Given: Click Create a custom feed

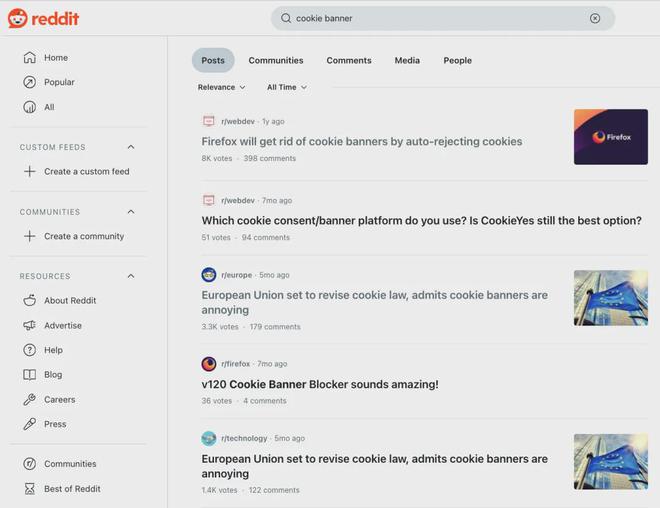Looking at the screenshot, I should (x=87, y=171).
